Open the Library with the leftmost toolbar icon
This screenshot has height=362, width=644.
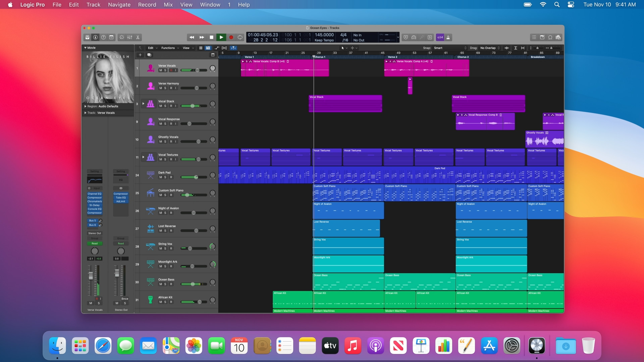point(87,37)
